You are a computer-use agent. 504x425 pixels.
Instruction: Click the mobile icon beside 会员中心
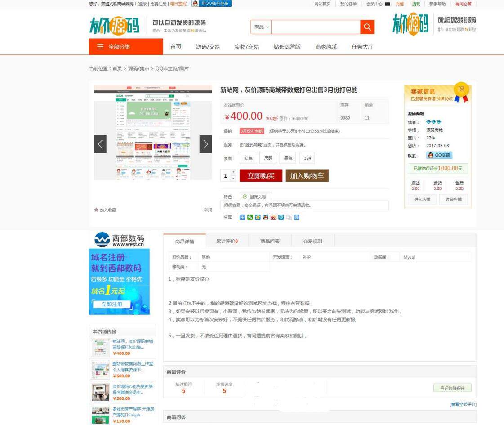click(x=388, y=4)
